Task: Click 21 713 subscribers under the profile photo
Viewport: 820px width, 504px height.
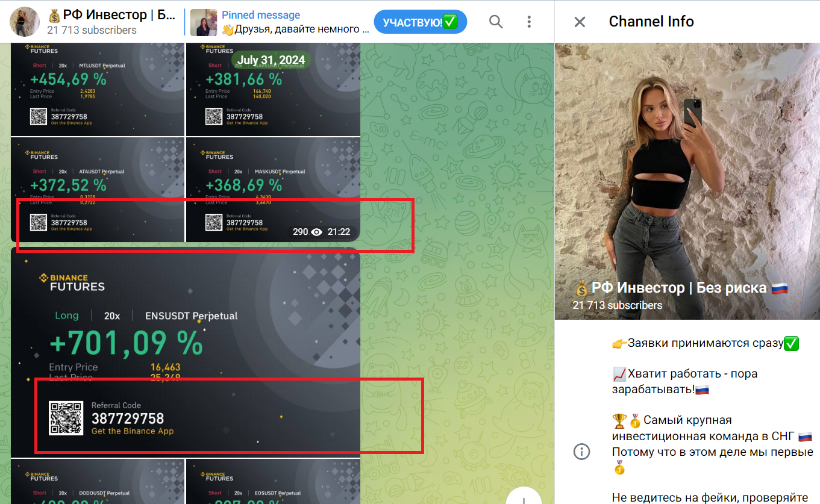Action: (618, 305)
